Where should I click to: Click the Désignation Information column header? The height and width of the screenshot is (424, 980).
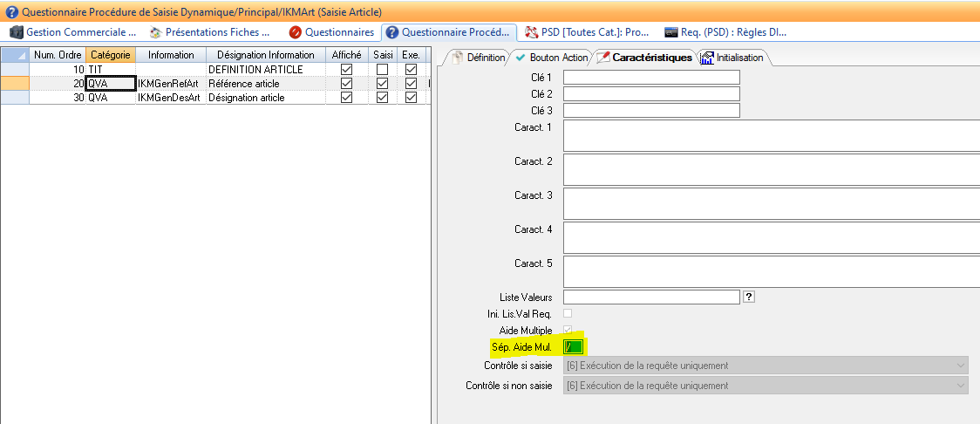(x=266, y=55)
